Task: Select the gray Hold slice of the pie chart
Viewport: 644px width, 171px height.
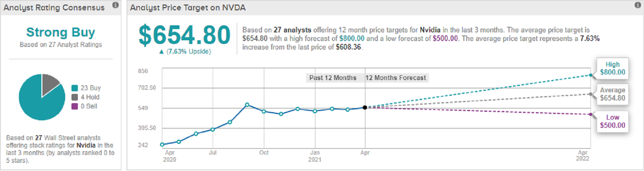Action: 50,83
